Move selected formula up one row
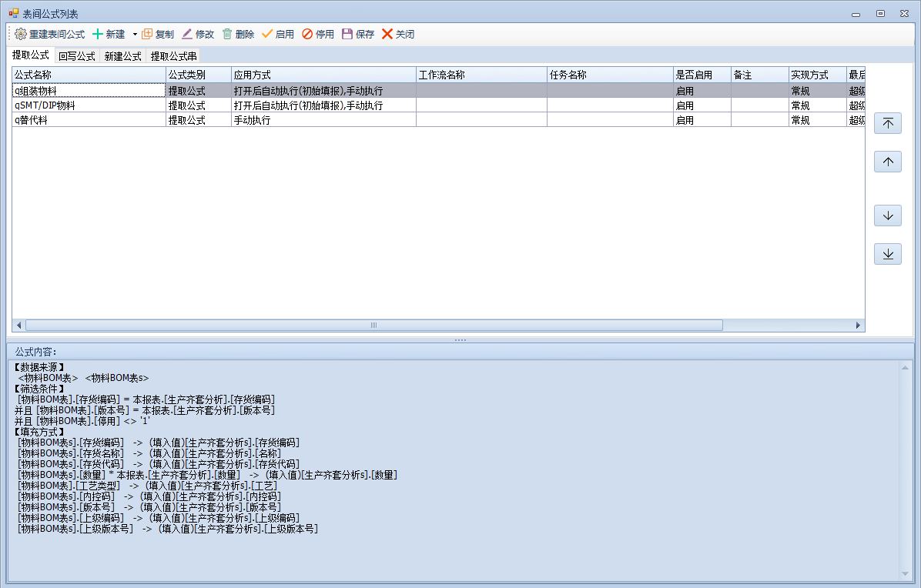This screenshot has width=921, height=588. [888, 162]
